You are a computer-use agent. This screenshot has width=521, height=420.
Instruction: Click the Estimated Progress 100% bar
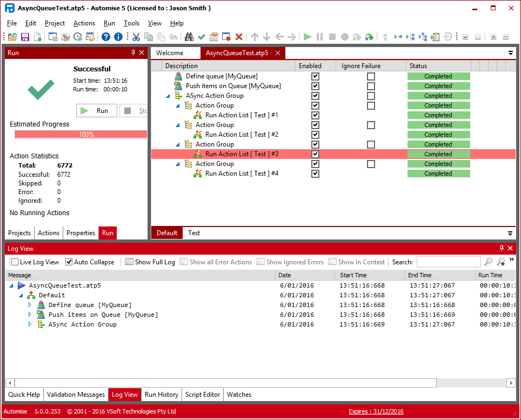pyautogui.click(x=81, y=134)
